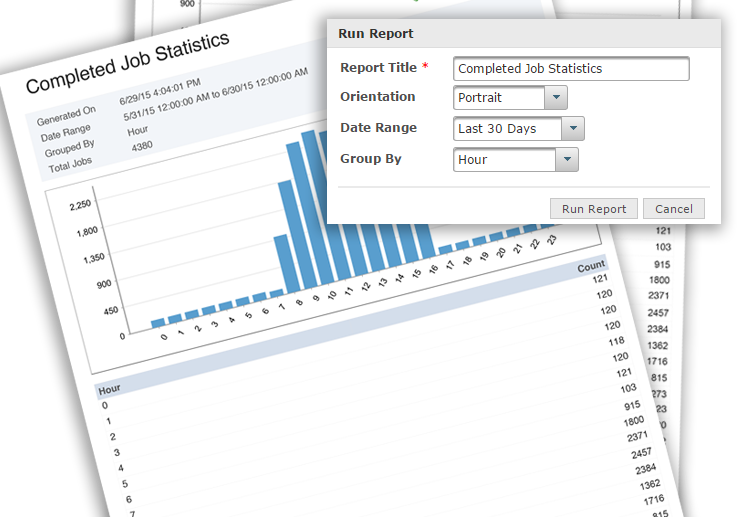Click the Report Title label
The height and width of the screenshot is (517, 739).
[x=378, y=68]
